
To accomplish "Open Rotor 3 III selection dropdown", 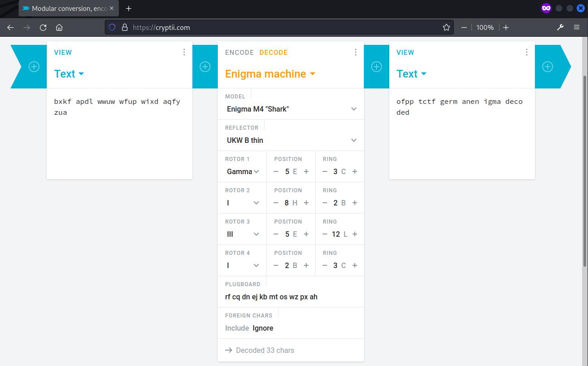I will [x=243, y=234].
